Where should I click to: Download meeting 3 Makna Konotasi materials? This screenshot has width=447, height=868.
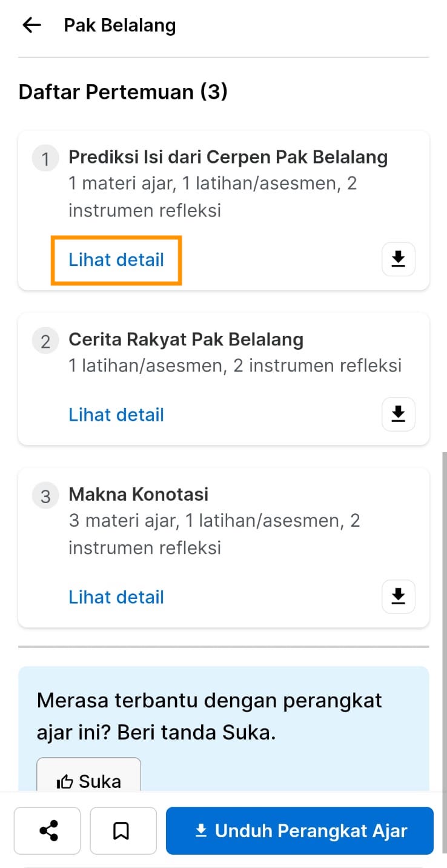(398, 597)
